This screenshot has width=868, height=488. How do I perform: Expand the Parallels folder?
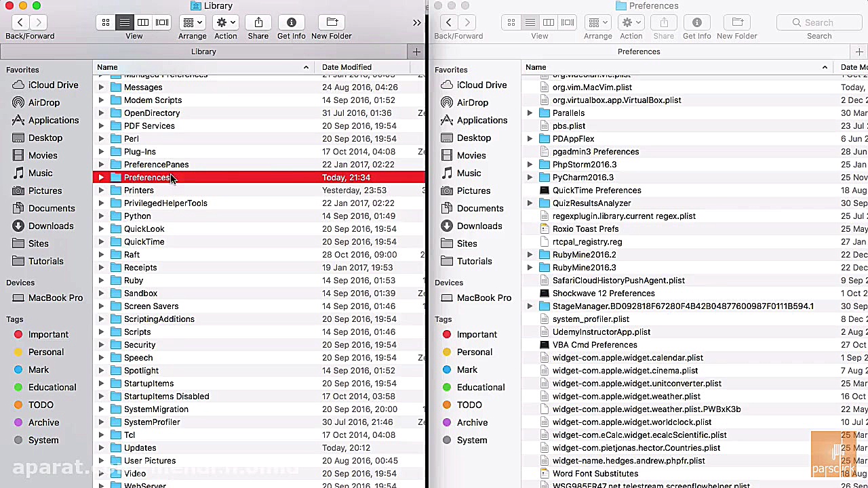(530, 113)
